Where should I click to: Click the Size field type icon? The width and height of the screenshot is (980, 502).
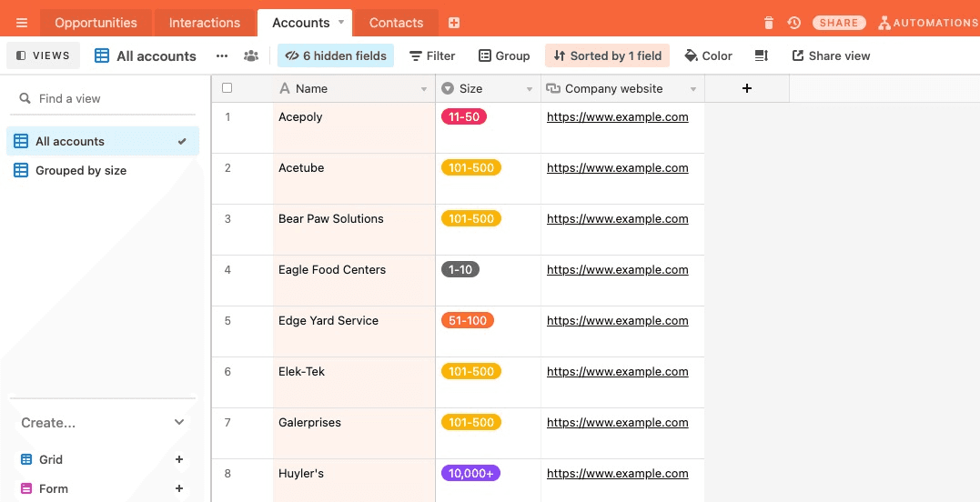click(448, 88)
